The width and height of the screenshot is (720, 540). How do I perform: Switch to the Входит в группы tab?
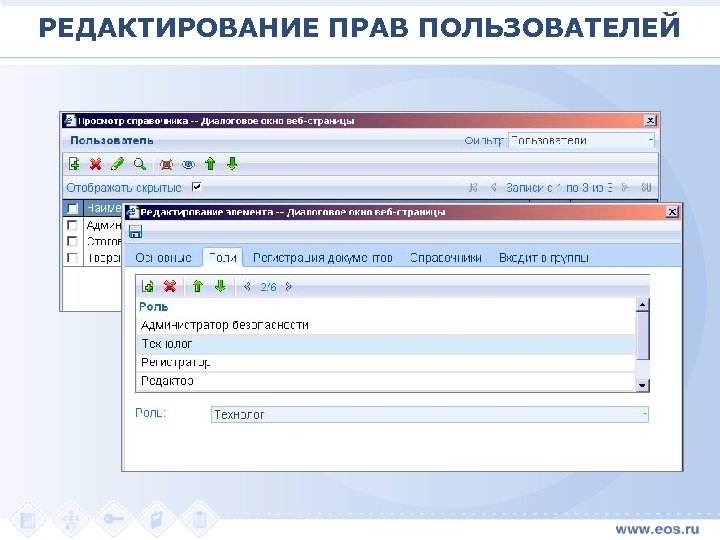(544, 258)
